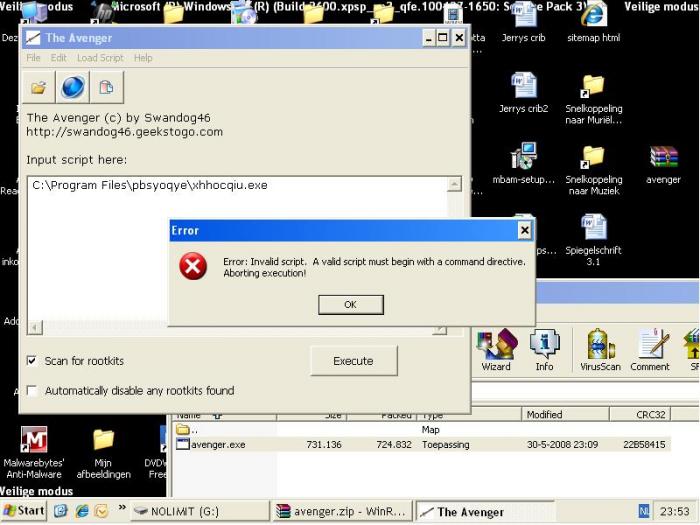Click the Wizard icon in WinRAR toolbar

point(496,350)
